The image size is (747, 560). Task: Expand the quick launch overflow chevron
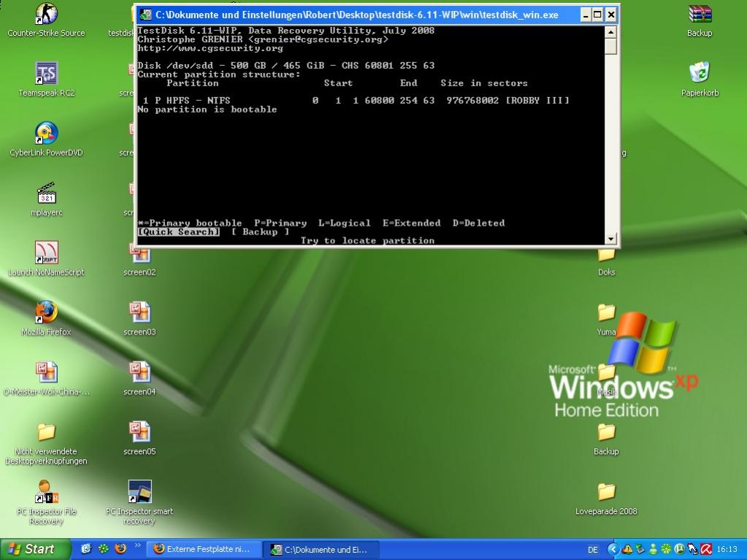pos(138,545)
